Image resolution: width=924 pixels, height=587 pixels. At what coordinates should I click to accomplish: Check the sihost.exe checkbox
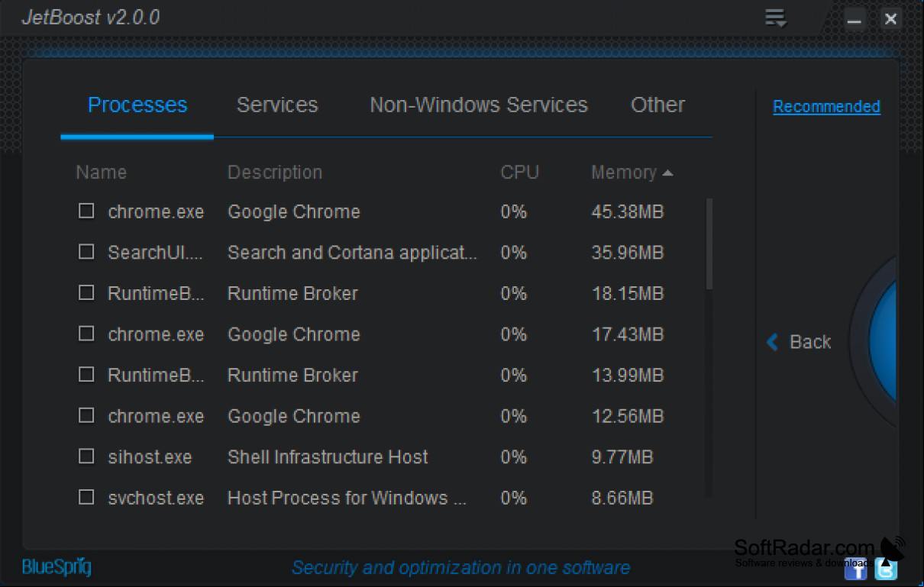point(86,456)
